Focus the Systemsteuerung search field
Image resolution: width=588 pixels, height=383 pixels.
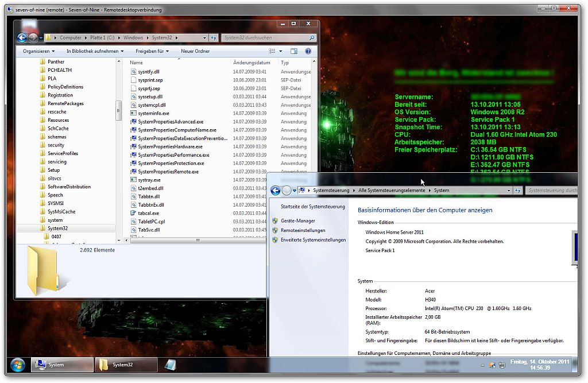551,191
